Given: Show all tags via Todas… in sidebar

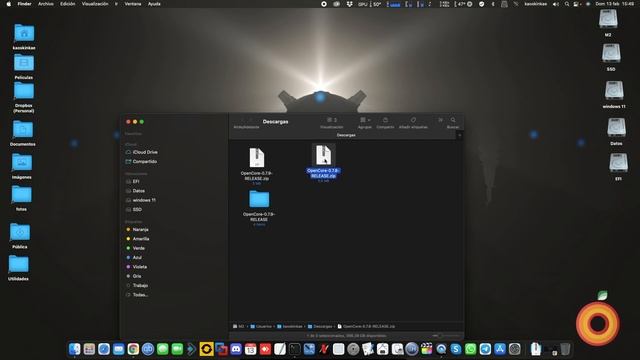Looking at the screenshot, I should (137, 295).
